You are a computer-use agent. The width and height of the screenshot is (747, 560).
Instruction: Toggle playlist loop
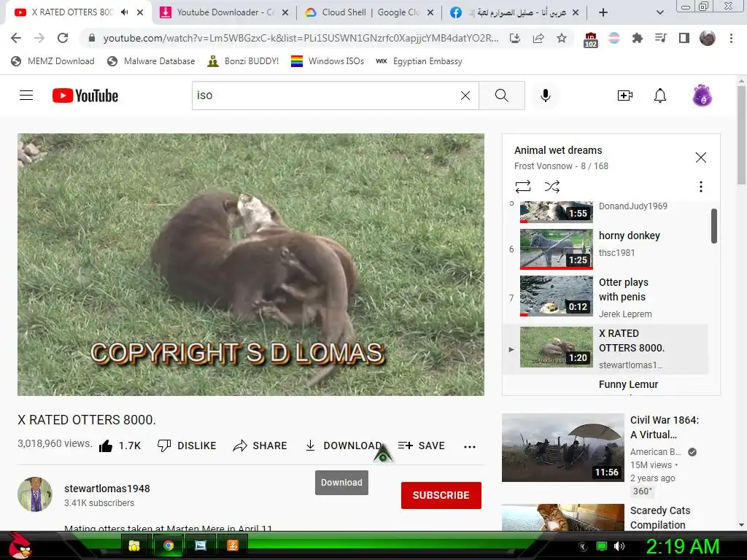[522, 186]
